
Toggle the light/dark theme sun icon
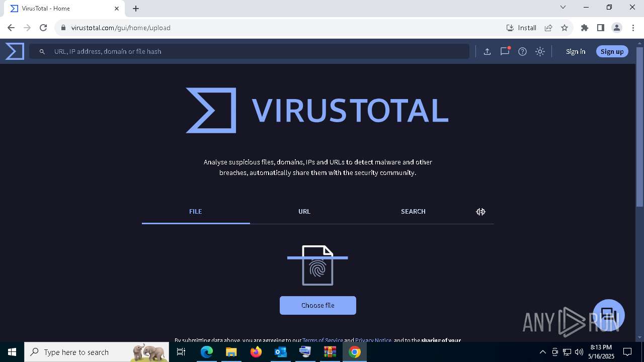pos(540,51)
